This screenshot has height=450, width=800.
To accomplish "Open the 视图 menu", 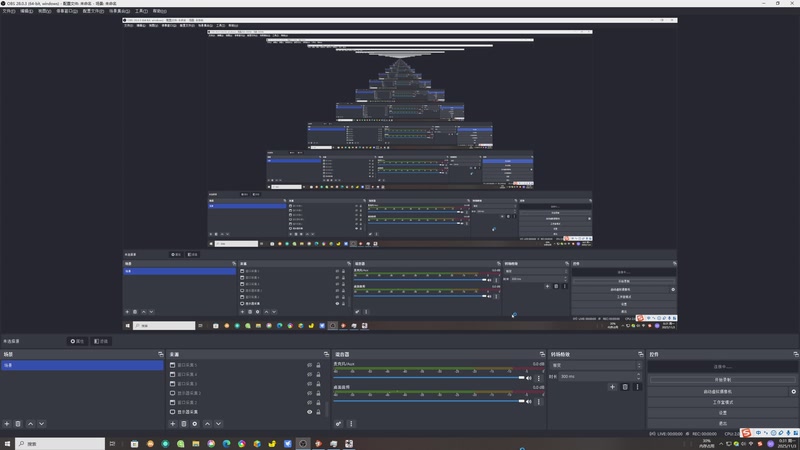I will [x=44, y=11].
